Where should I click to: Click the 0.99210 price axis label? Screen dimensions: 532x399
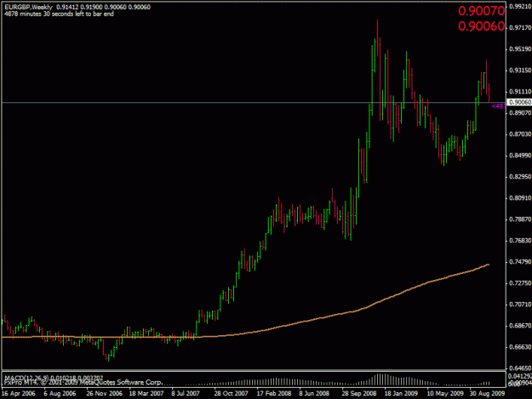520,7
